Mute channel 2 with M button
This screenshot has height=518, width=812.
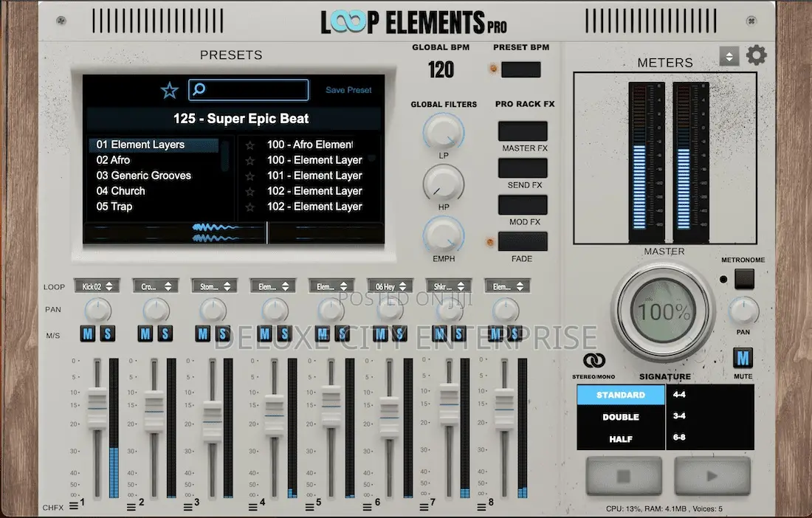click(x=145, y=334)
